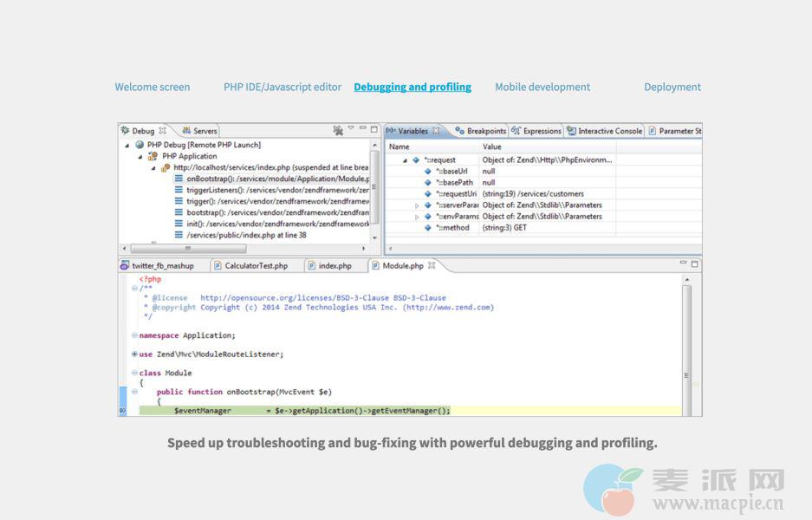Expand the *::envParams variable
This screenshot has height=520, width=812.
pos(417,217)
